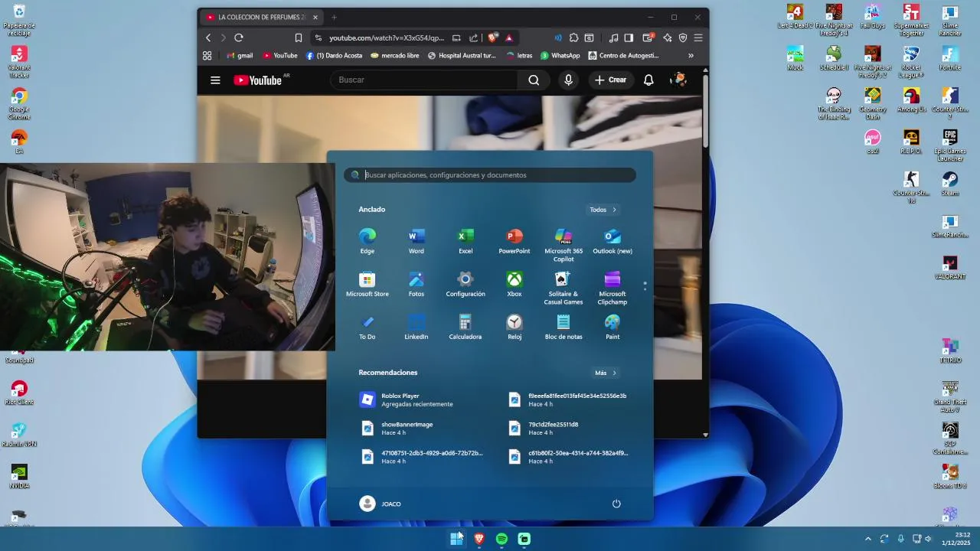Screen dimensions: 980x551
Task: Click the taskbar microphone tray icon
Action: (x=900, y=539)
